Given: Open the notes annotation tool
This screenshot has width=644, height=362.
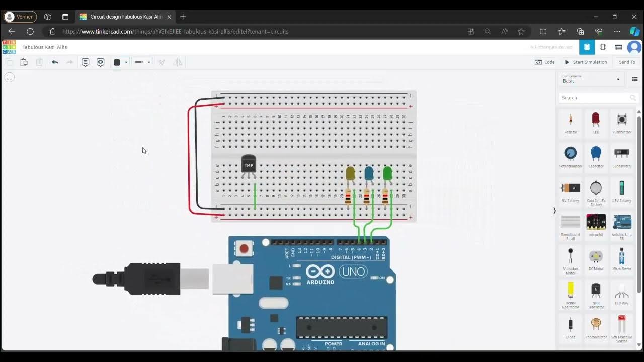Looking at the screenshot, I should pyautogui.click(x=86, y=62).
